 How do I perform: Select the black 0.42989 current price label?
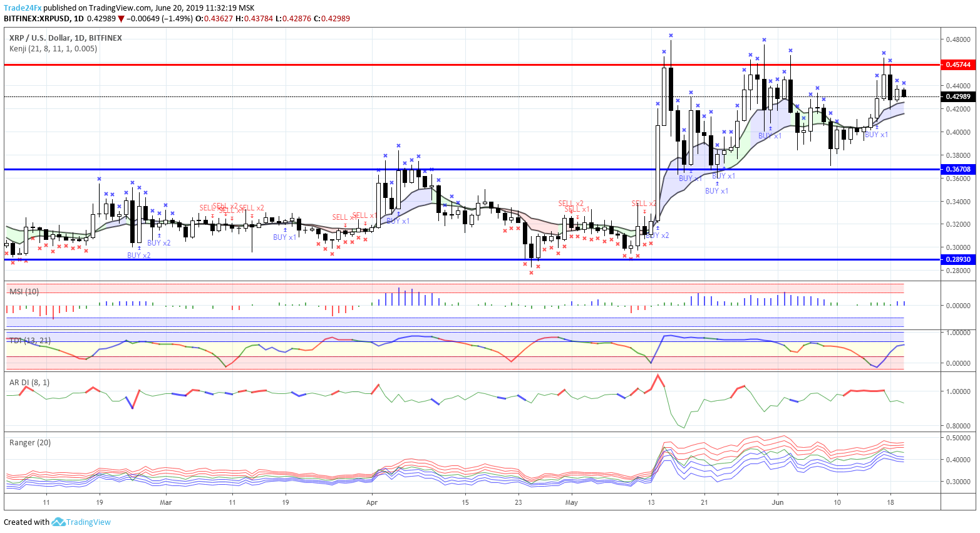click(x=958, y=96)
